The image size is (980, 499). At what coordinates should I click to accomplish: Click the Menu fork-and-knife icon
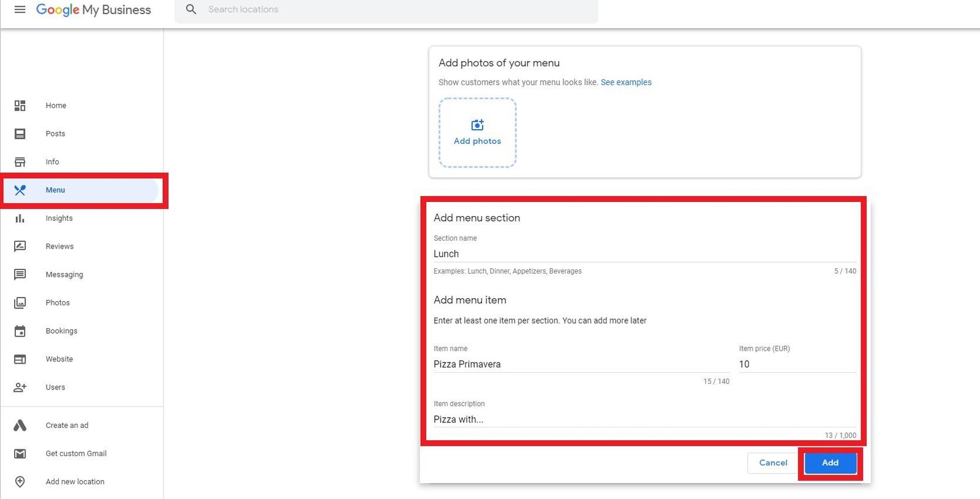point(20,190)
